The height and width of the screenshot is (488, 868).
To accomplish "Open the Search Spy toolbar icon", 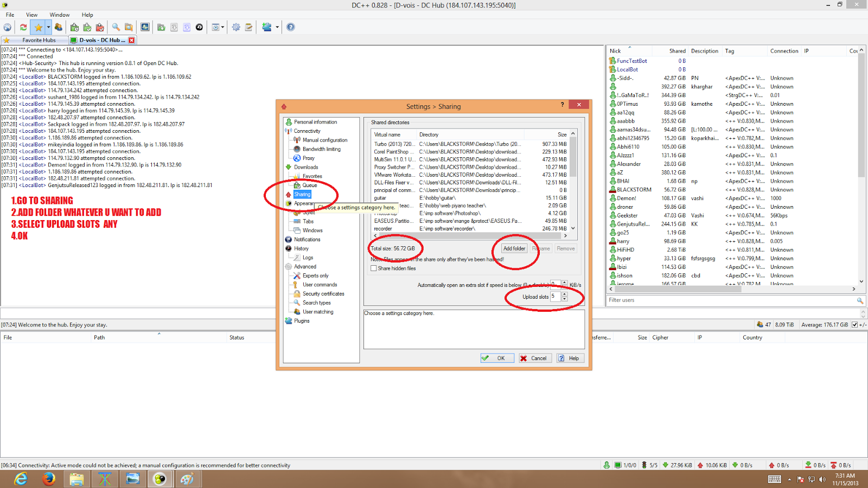I will click(129, 27).
